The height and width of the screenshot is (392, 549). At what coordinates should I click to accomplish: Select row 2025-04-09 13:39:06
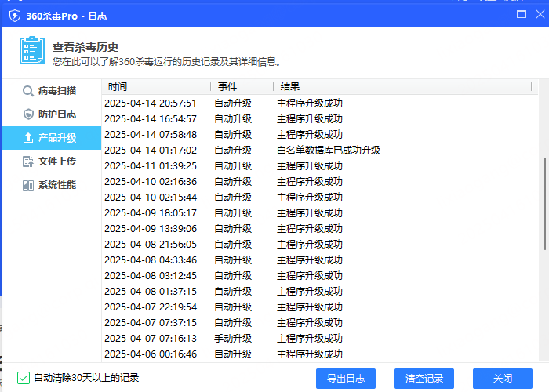coord(320,229)
